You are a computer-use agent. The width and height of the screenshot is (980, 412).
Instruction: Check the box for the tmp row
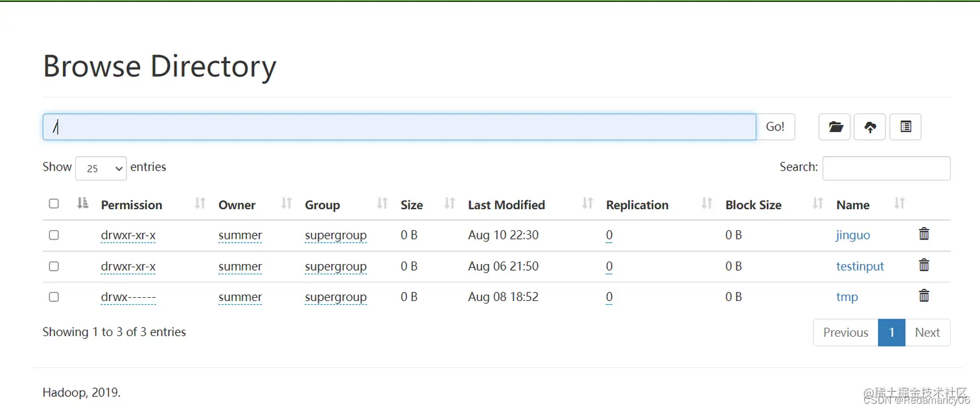tap(54, 297)
